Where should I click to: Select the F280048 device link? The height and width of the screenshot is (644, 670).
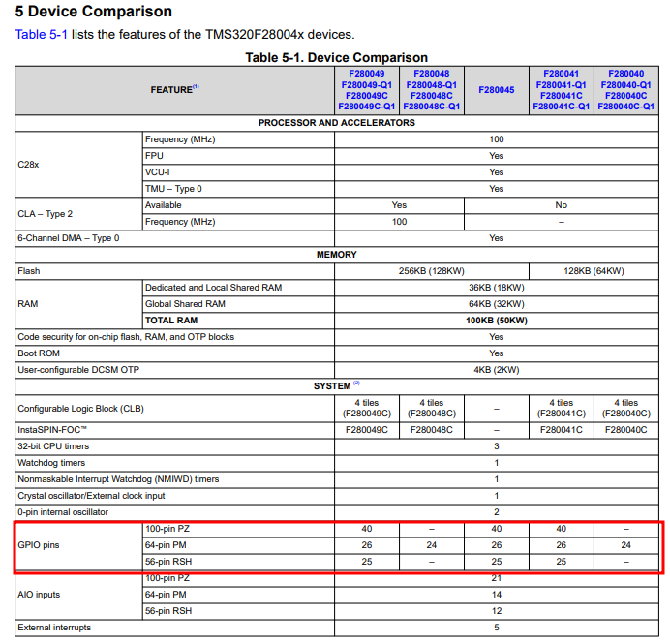[x=431, y=73]
